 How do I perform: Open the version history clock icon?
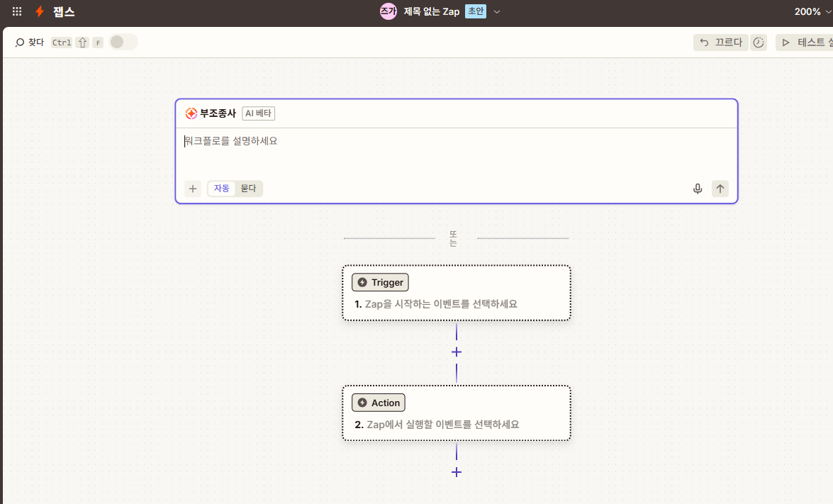(x=759, y=43)
